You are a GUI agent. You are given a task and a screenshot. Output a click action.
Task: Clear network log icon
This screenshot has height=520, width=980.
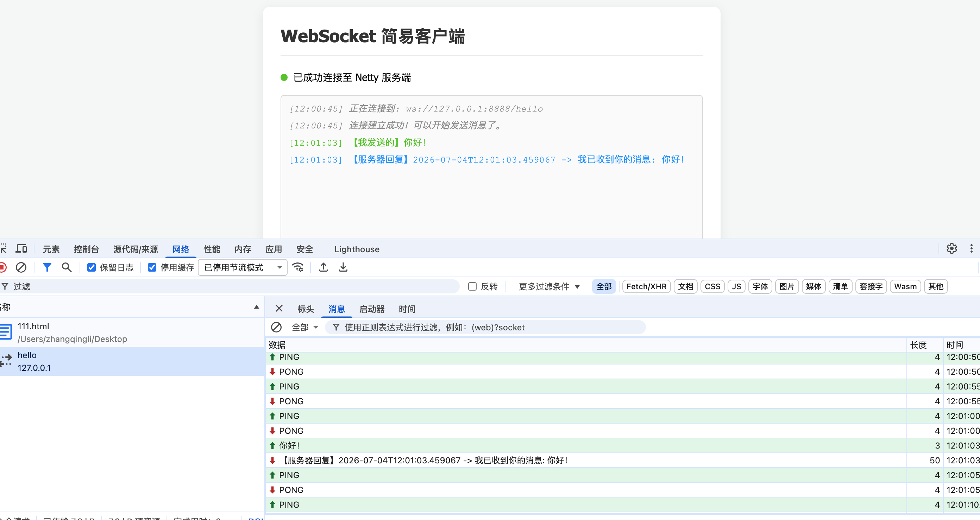pyautogui.click(x=21, y=267)
